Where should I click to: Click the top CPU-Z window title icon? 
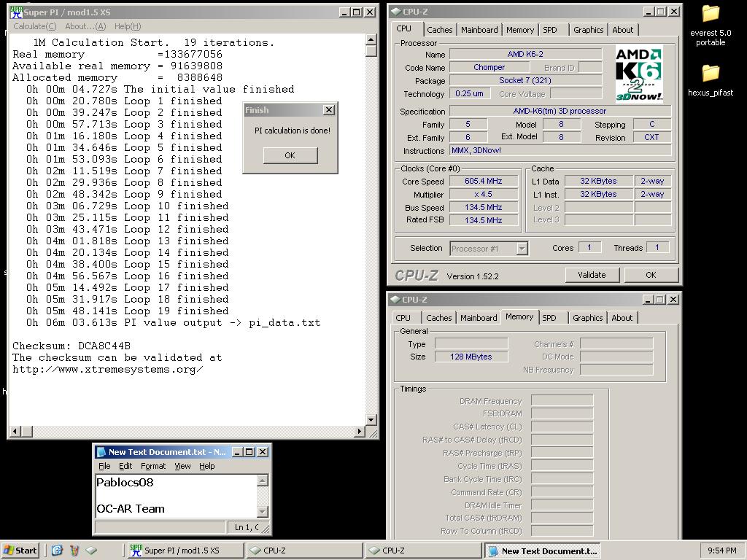tap(395, 12)
